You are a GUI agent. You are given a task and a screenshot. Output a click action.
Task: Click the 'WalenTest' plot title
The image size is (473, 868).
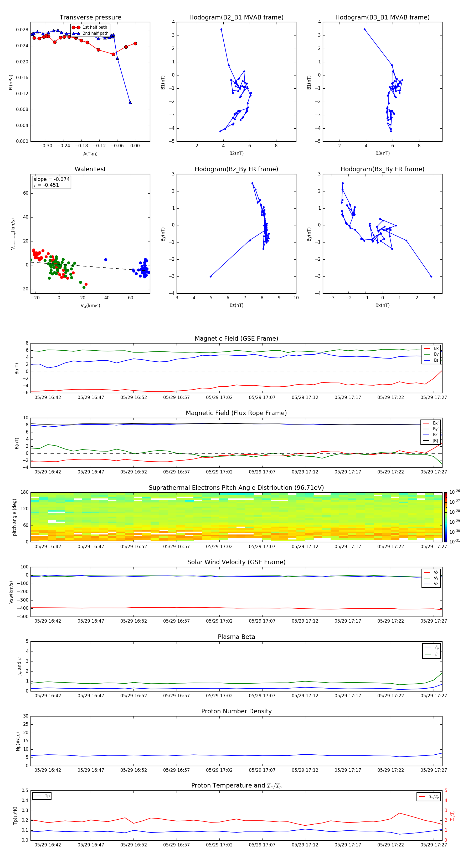click(90, 169)
